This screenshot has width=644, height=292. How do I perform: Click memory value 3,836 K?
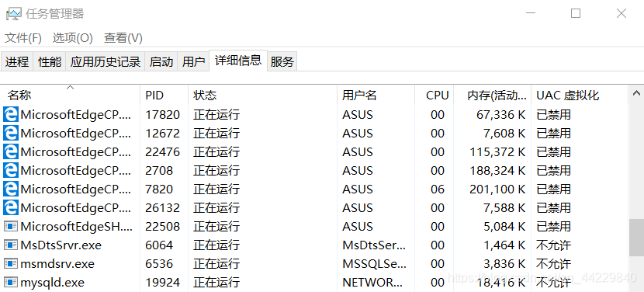tap(505, 263)
